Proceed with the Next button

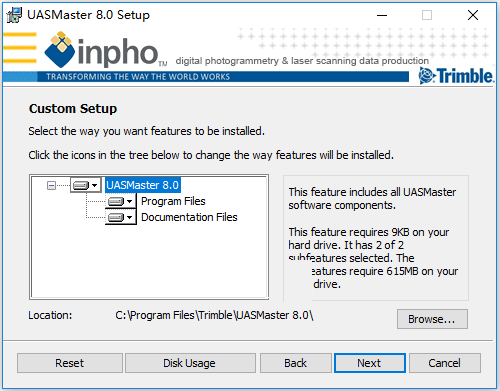pyautogui.click(x=370, y=363)
